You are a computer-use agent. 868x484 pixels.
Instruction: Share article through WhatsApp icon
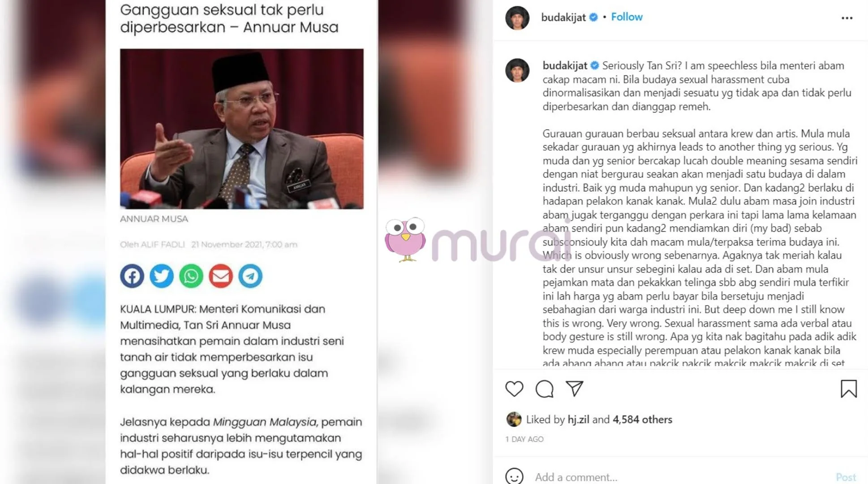click(191, 276)
